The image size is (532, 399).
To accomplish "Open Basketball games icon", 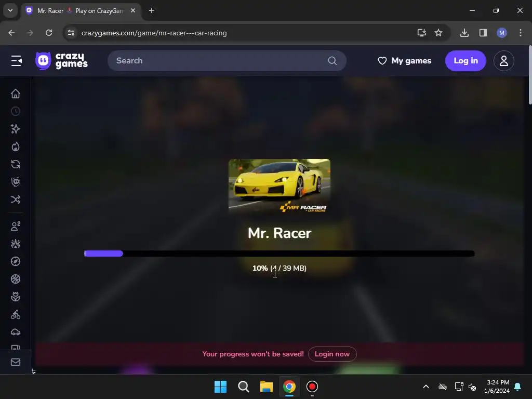I will 16,279.
